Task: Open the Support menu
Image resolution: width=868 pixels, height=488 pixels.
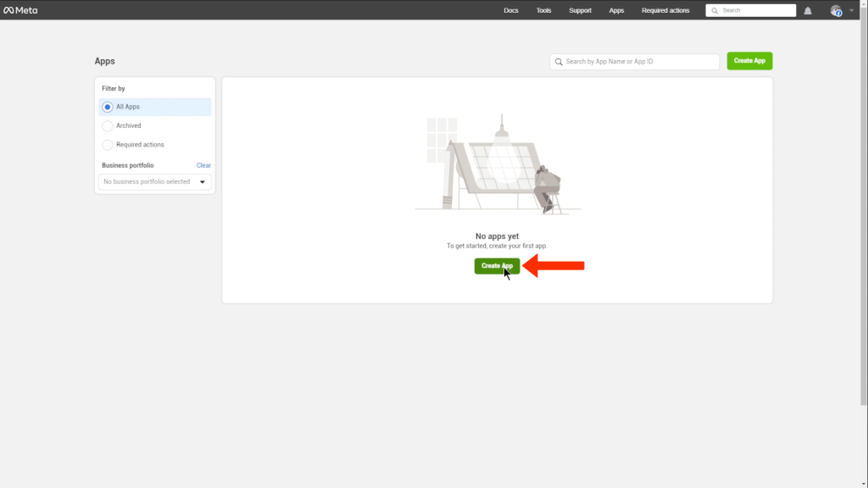Action: [x=580, y=10]
